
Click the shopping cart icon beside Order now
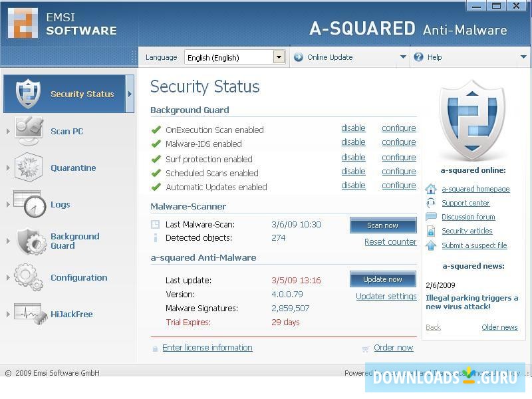pos(366,348)
